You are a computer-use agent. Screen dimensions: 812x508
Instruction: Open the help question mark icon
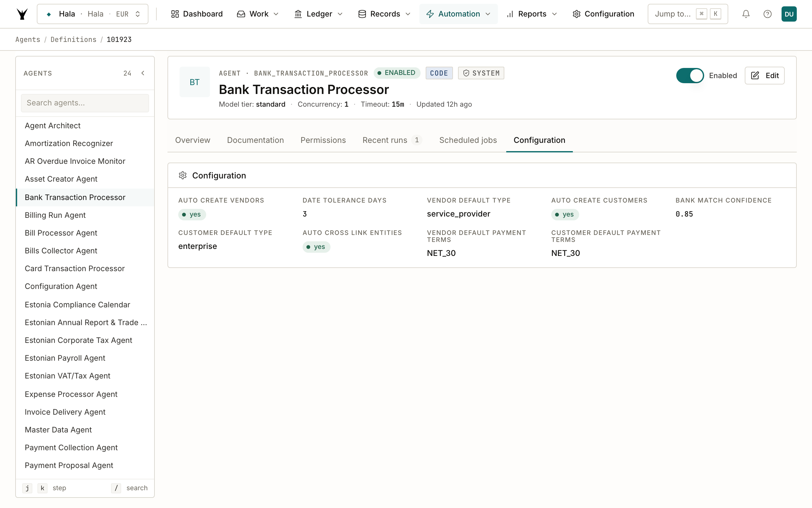pyautogui.click(x=767, y=14)
